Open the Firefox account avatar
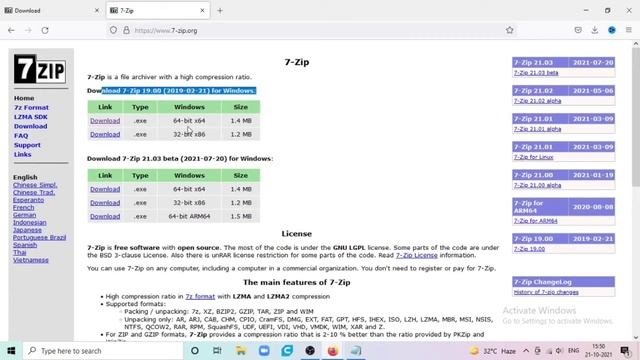 tap(612, 30)
